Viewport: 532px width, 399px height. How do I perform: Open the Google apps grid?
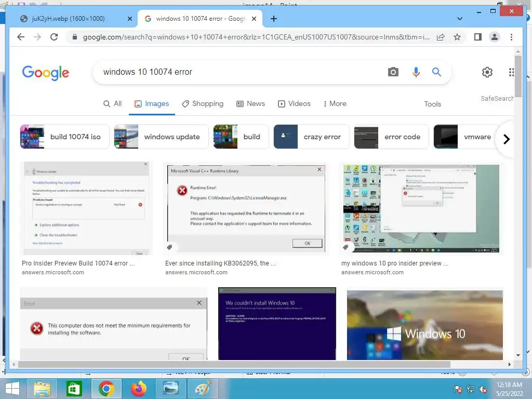511,72
